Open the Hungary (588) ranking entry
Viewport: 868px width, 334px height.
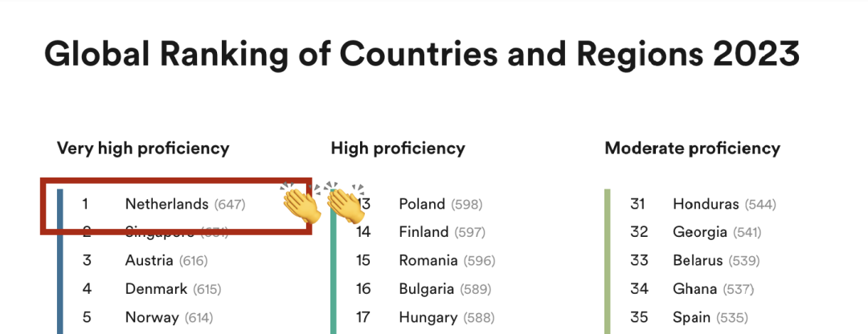(x=447, y=317)
